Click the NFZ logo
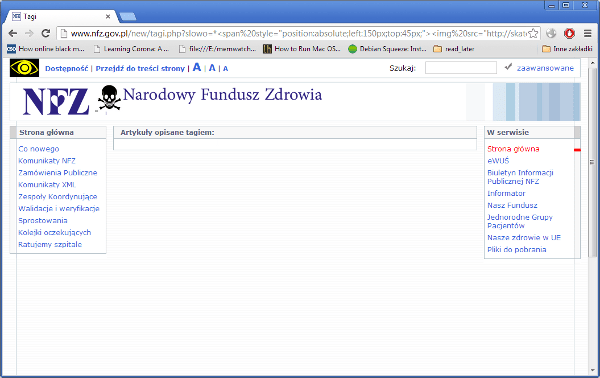The width and height of the screenshot is (600, 378). pos(56,101)
